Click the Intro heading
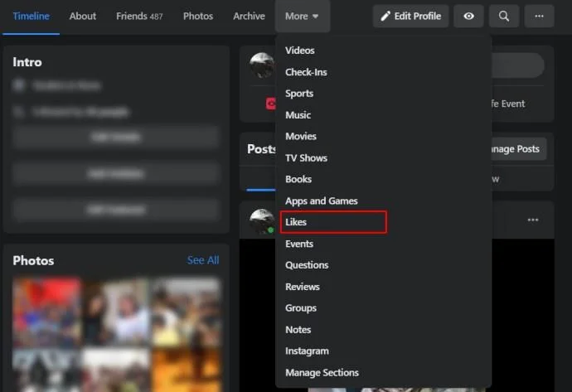The width and height of the screenshot is (572, 392). [27, 62]
